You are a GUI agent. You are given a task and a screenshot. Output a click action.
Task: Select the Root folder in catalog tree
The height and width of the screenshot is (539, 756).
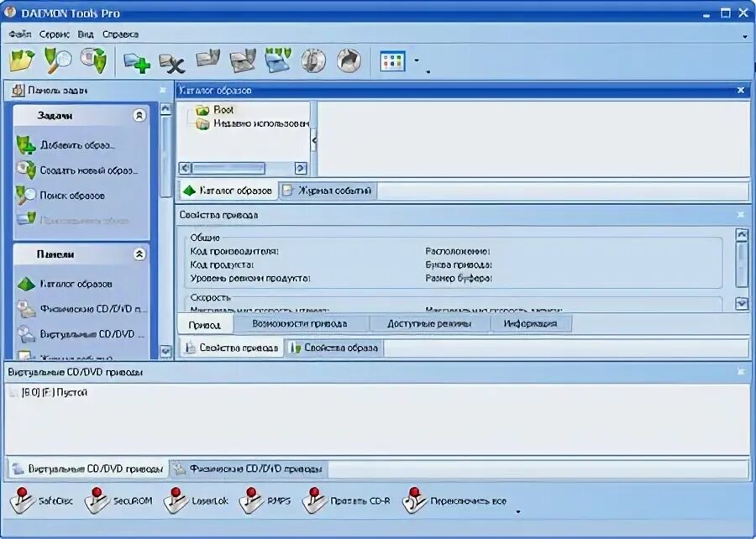click(x=214, y=110)
